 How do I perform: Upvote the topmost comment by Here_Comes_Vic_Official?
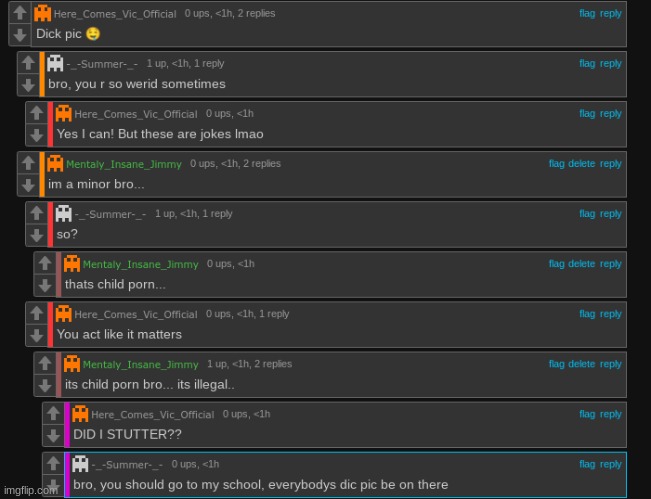pos(20,13)
